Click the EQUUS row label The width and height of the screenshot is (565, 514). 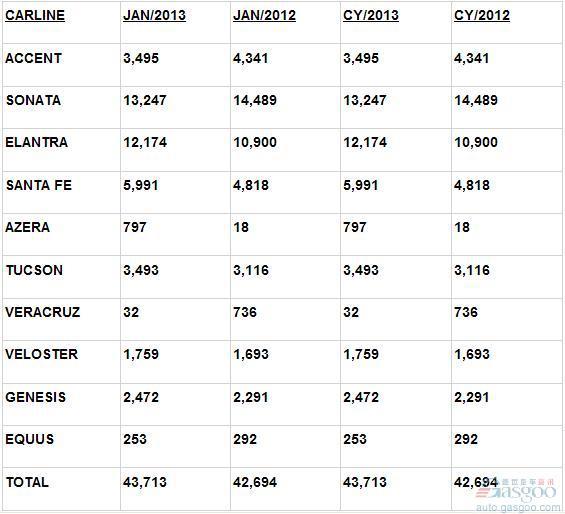[30, 439]
